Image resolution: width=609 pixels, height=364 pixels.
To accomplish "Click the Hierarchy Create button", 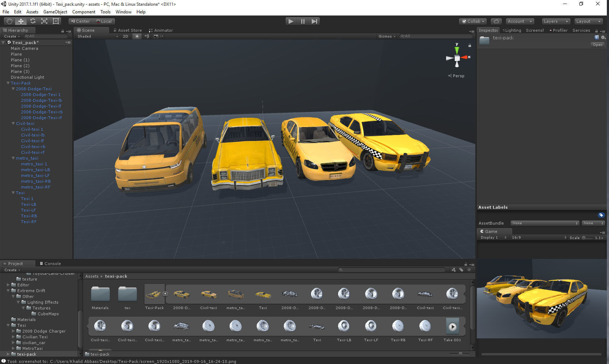I will pos(12,36).
